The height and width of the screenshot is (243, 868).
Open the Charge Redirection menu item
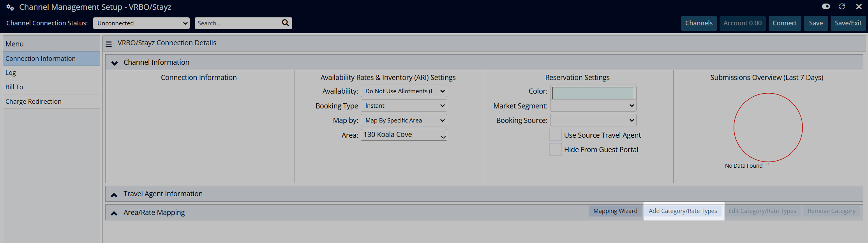point(51,101)
